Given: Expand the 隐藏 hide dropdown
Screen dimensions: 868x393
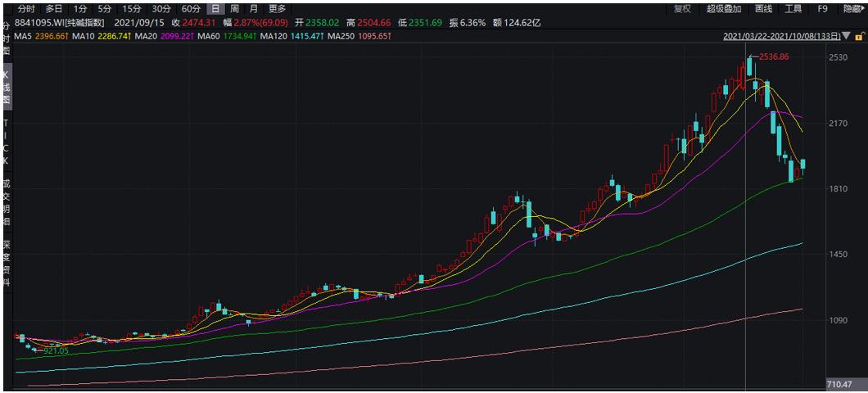Looking at the screenshot, I should [852, 8].
